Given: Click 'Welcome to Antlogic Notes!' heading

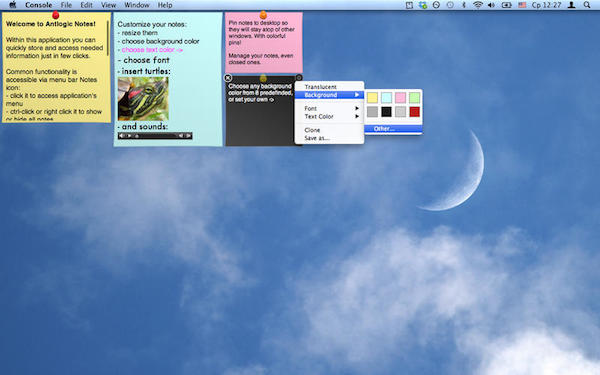Looking at the screenshot, I should pos(51,24).
